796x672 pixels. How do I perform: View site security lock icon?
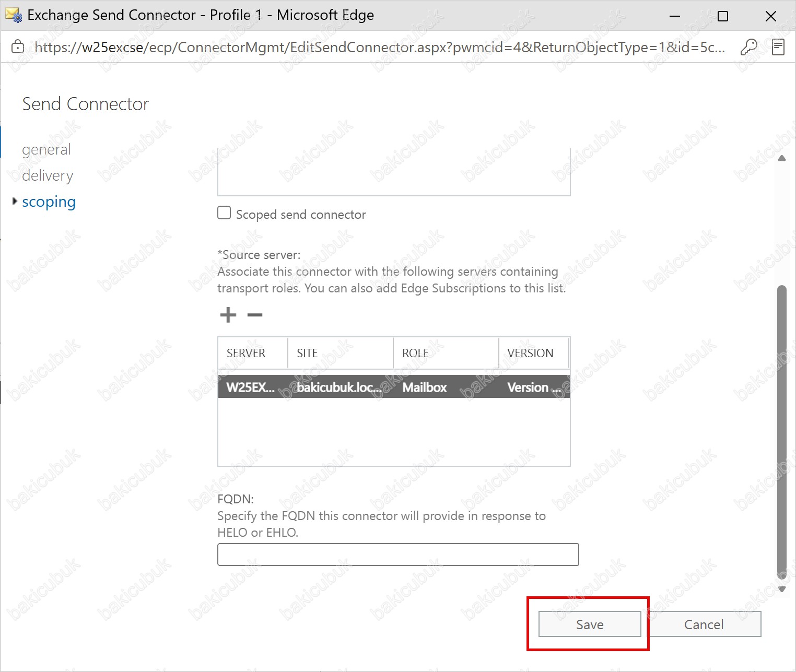tap(18, 47)
